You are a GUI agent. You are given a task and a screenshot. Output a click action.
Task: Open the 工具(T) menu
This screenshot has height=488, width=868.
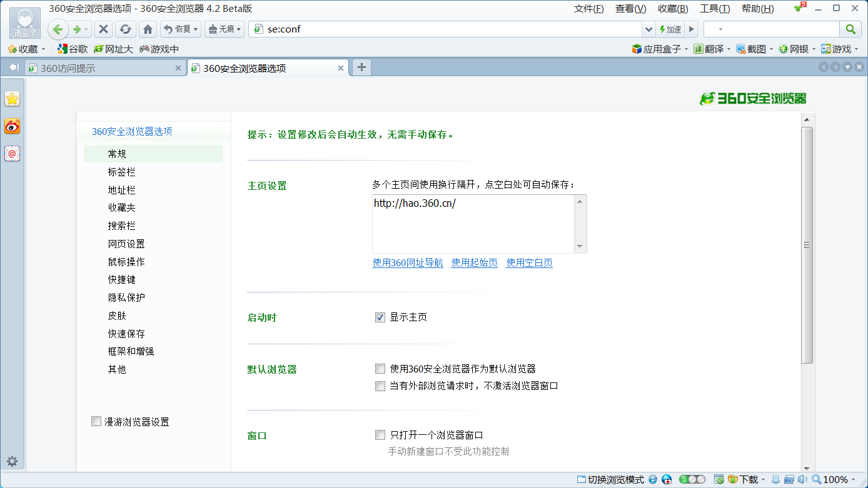pyautogui.click(x=714, y=9)
